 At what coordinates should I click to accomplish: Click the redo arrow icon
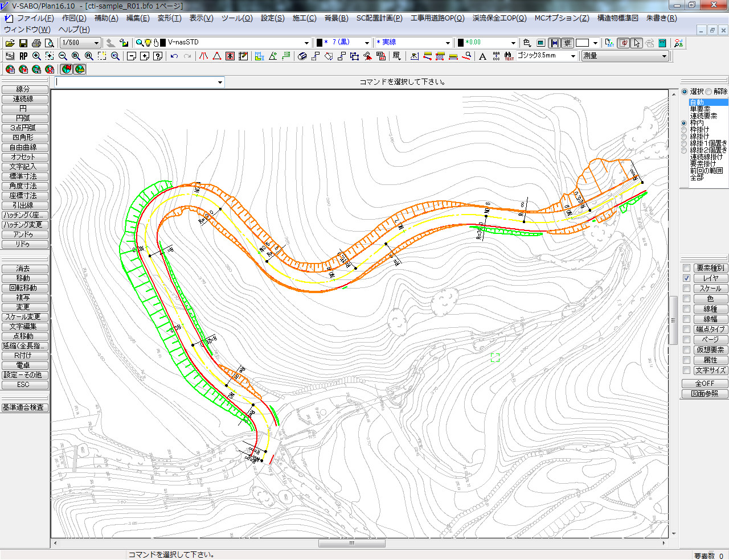tap(187, 56)
